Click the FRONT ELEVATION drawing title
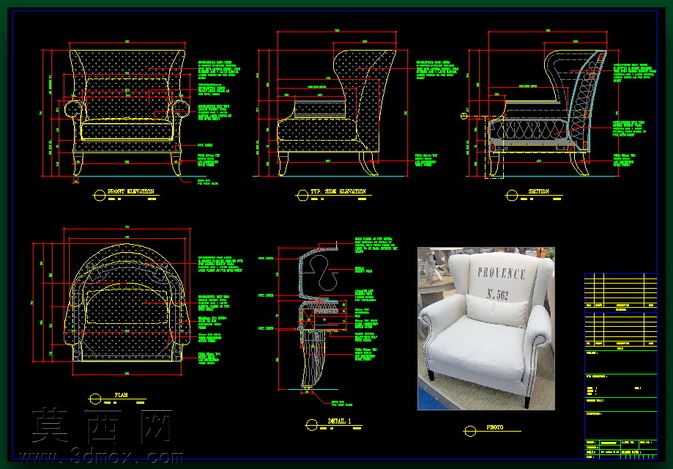 (x=130, y=191)
